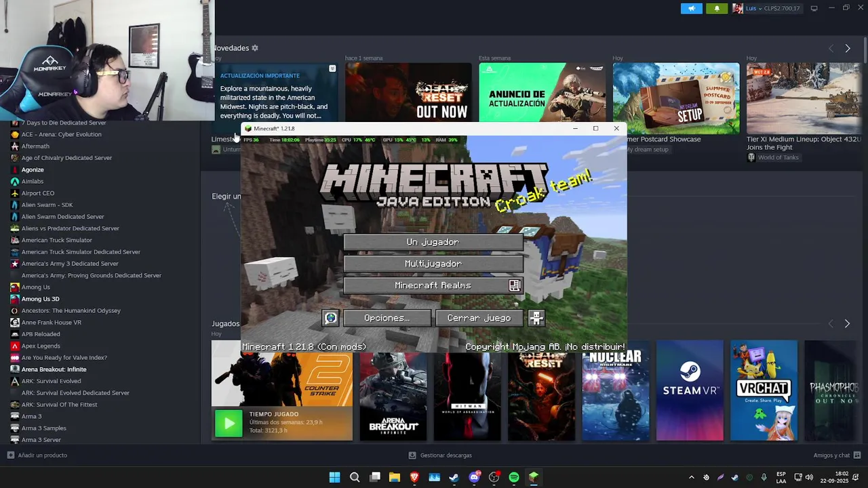The width and height of the screenshot is (868, 488).
Task: Click Cerrar juego in Minecraft
Action: pos(479,318)
